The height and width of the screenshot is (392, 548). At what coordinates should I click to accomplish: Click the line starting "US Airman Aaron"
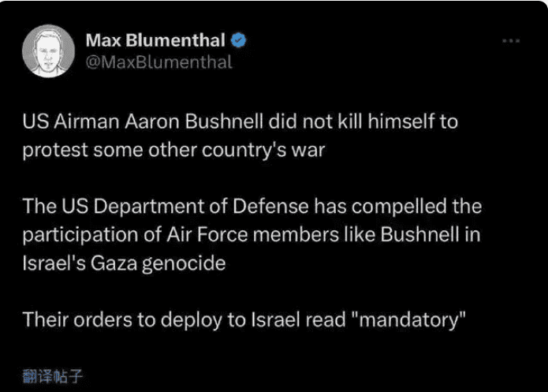pyautogui.click(x=240, y=121)
